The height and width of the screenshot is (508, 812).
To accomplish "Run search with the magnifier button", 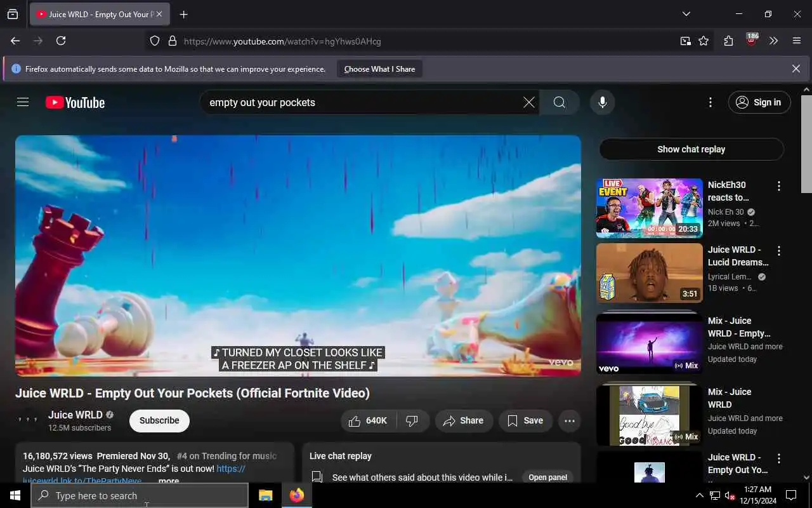I will click(559, 102).
